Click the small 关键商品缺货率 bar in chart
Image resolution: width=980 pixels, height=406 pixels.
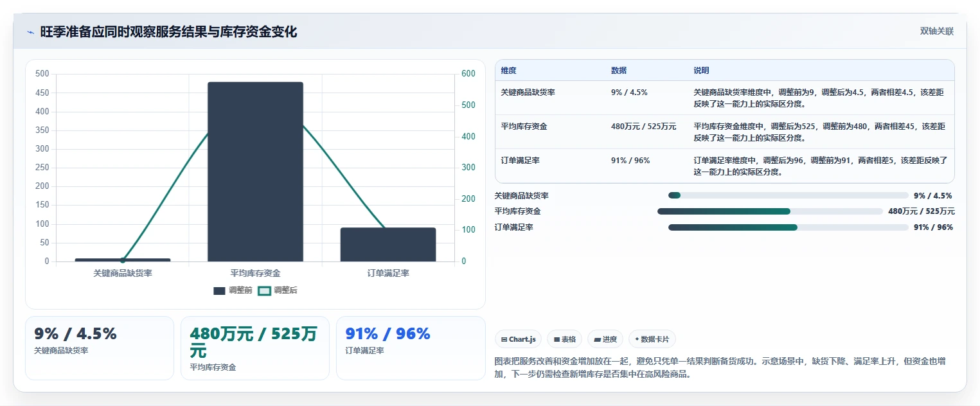tap(123, 260)
